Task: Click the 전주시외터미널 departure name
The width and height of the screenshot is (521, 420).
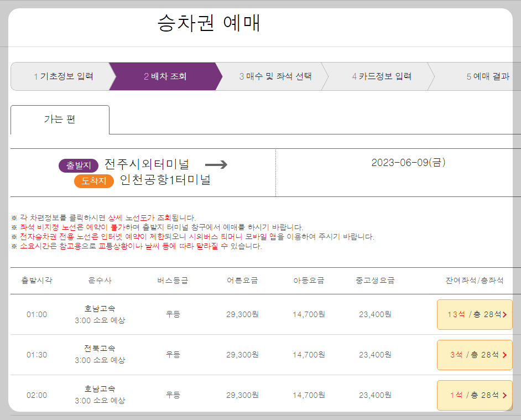Action: pyautogui.click(x=147, y=164)
